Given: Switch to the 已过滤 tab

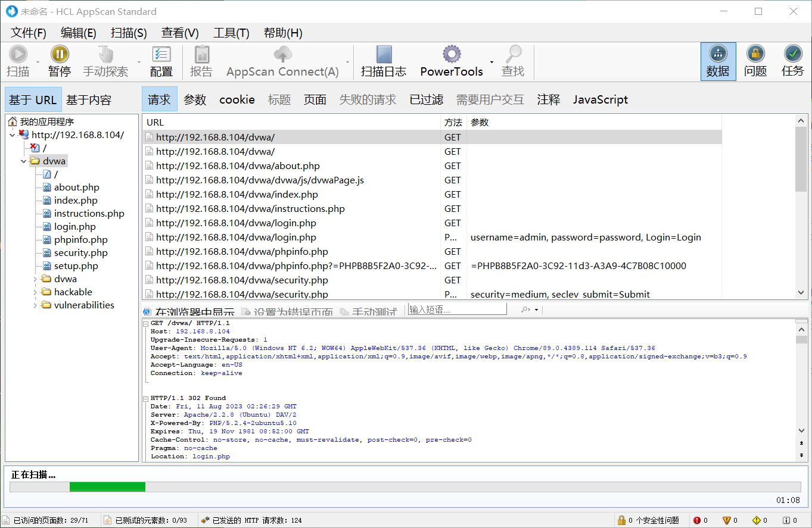Looking at the screenshot, I should pyautogui.click(x=427, y=99).
